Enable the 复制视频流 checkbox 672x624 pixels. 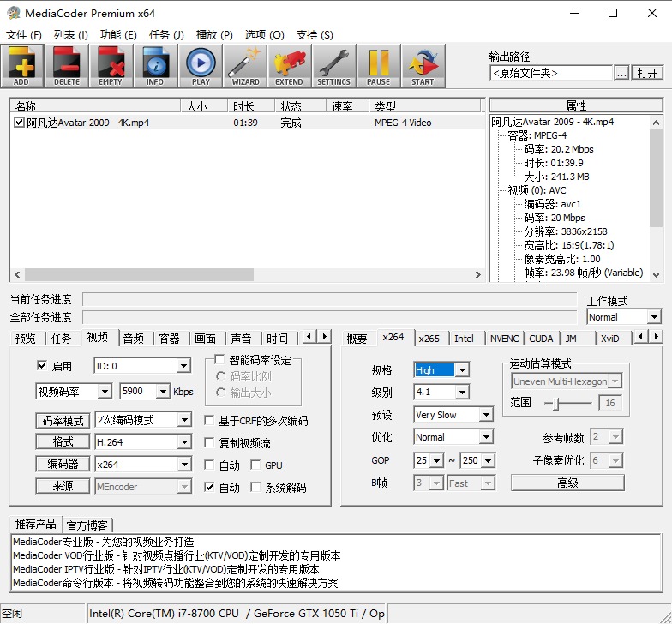[x=209, y=442]
